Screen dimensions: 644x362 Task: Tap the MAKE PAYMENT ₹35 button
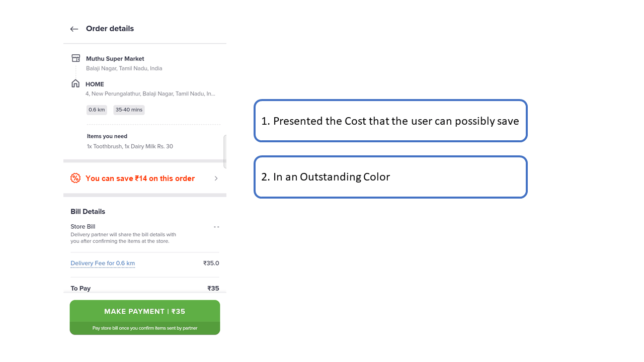point(145,317)
